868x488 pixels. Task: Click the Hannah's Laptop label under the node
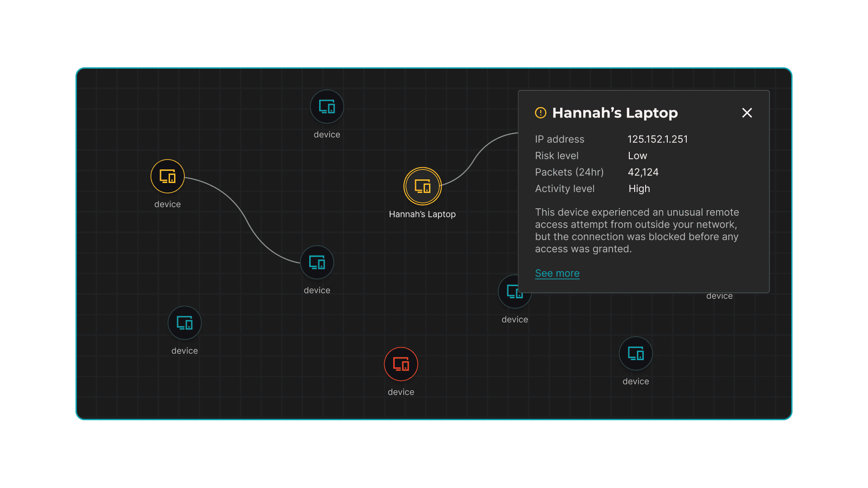[x=422, y=214]
